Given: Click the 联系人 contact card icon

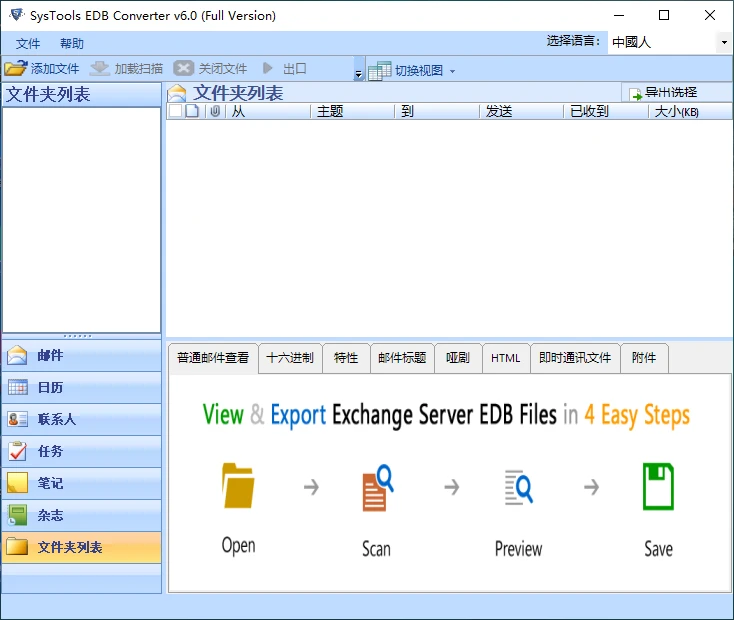Looking at the screenshot, I should (x=17, y=419).
